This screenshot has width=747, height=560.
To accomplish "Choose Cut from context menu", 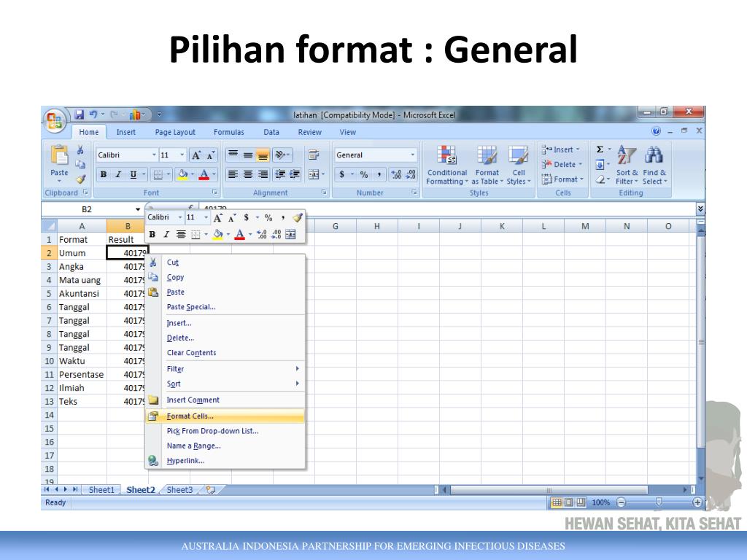I will (x=225, y=262).
